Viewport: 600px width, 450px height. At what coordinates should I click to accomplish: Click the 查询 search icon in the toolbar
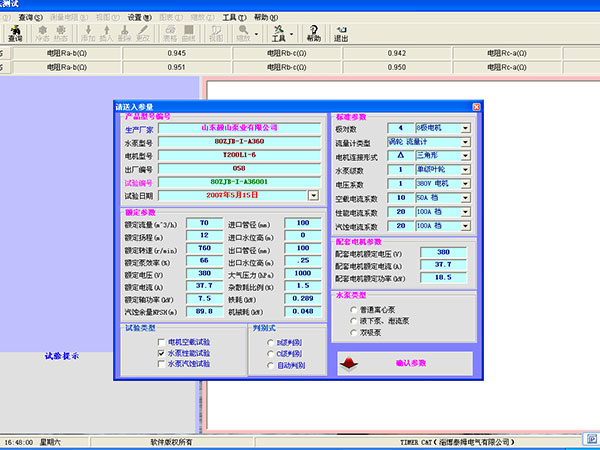15,33
